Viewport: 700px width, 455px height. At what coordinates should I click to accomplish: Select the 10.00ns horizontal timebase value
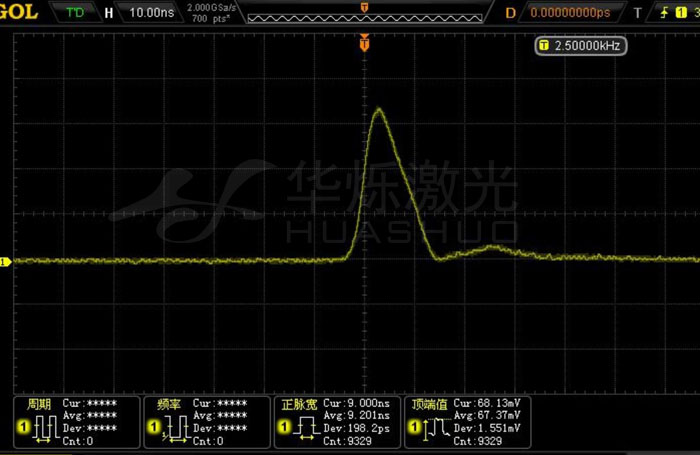150,13
